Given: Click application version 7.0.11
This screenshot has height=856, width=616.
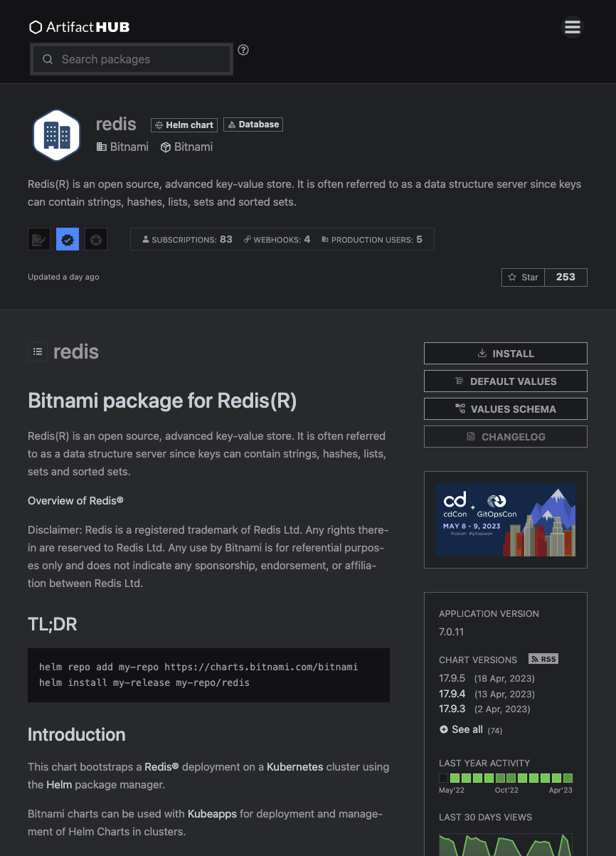Looking at the screenshot, I should [452, 632].
